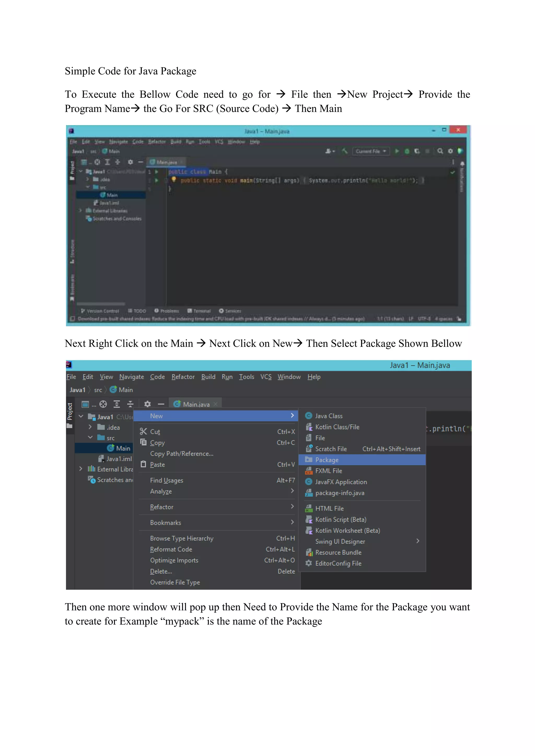Click the Services tab in bottom tool bar

click(230, 311)
